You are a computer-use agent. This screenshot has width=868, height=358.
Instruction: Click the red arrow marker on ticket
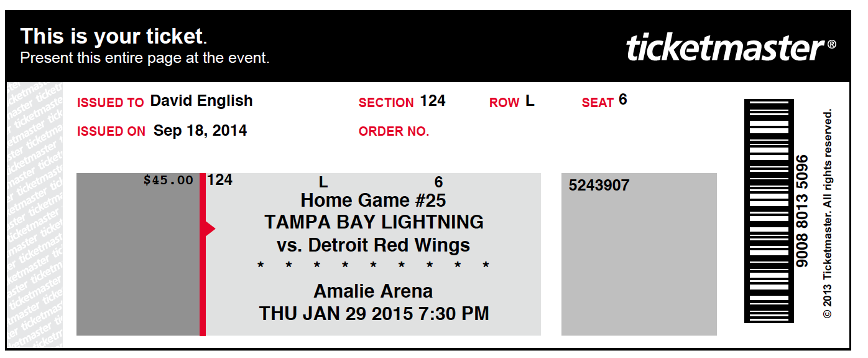point(210,229)
